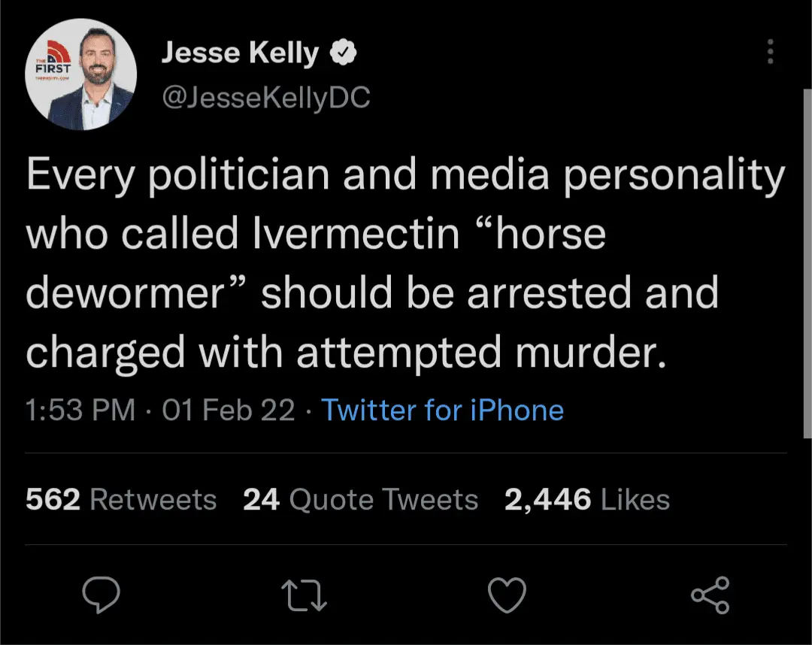
Task: View the 24 Quote Tweets list
Action: point(360,500)
